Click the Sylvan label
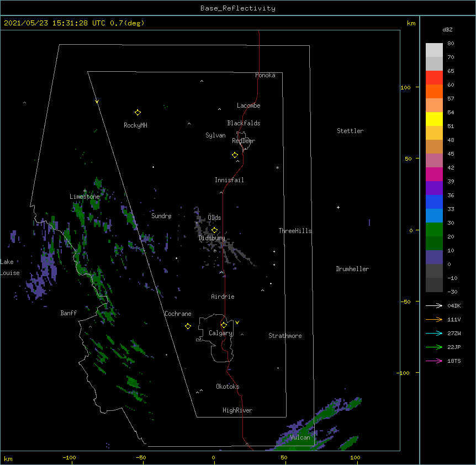This screenshot has height=465, width=476. pyautogui.click(x=215, y=135)
